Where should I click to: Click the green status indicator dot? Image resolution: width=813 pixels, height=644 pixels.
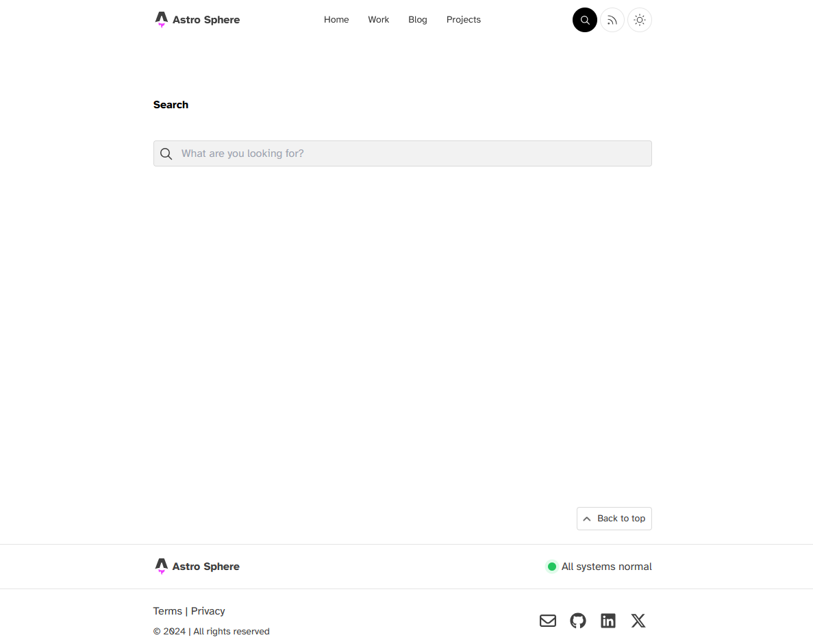[552, 567]
